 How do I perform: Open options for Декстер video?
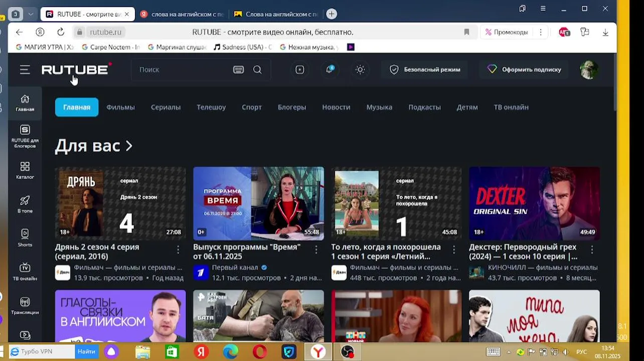(x=592, y=250)
